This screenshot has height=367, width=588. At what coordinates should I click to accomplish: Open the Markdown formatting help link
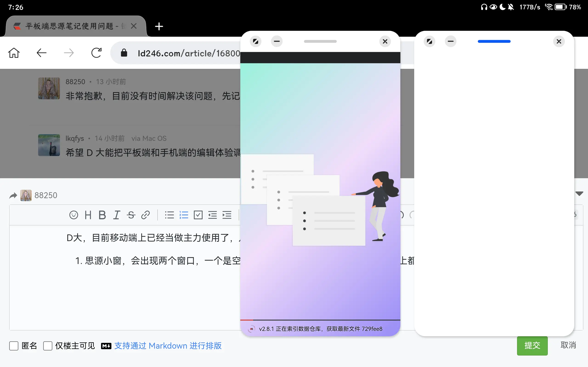point(168,346)
